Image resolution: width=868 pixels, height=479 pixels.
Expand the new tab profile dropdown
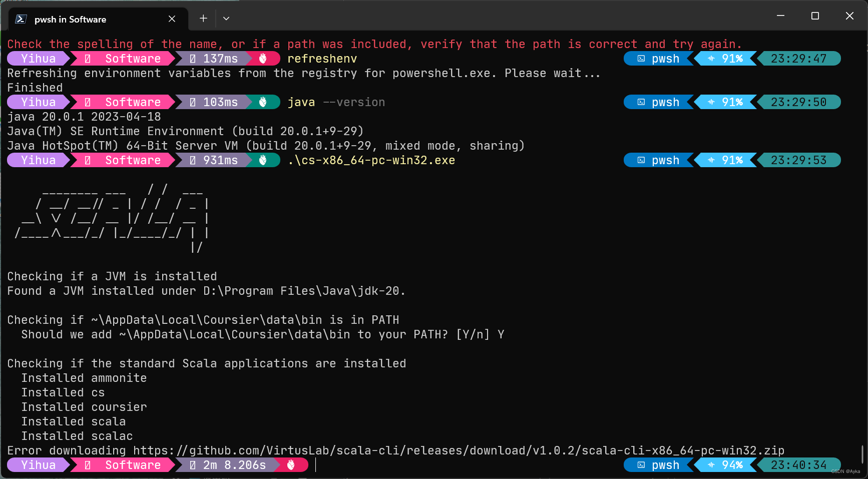pos(226,19)
